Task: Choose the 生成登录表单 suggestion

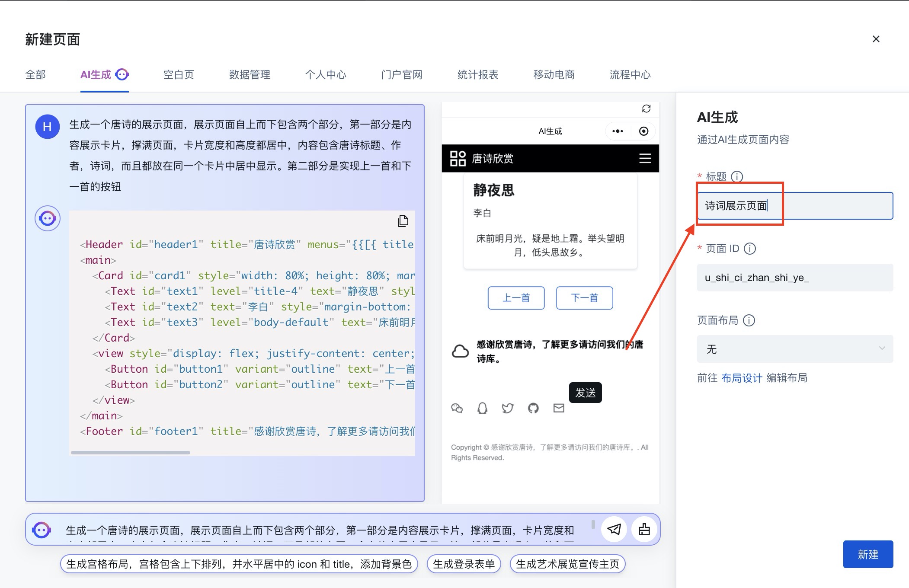Action: coord(464,564)
